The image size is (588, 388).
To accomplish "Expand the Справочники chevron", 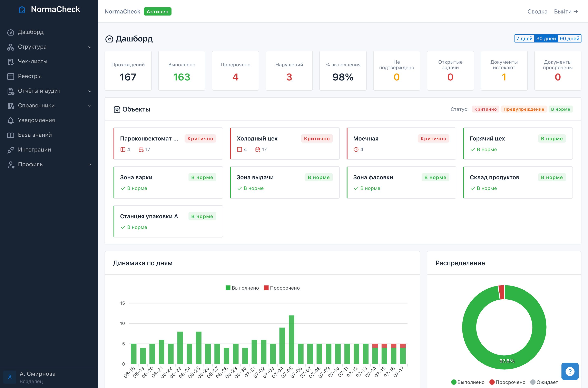I will [90, 106].
